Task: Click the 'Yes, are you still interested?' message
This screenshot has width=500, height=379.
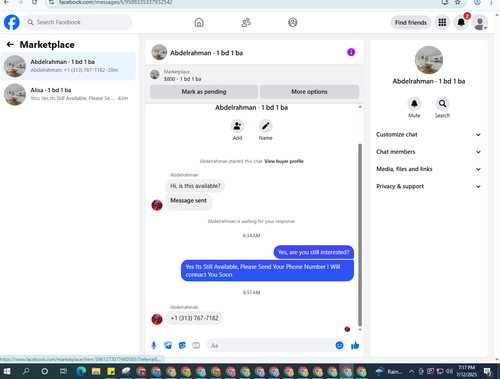Action: tap(314, 252)
